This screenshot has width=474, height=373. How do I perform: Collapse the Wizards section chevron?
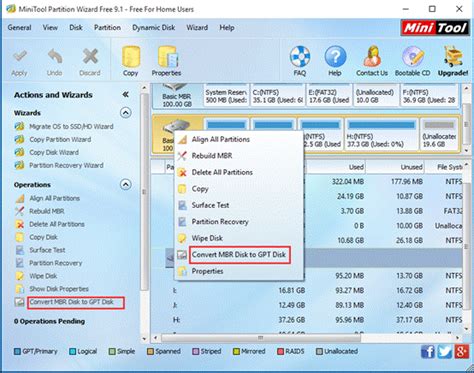[x=125, y=113]
